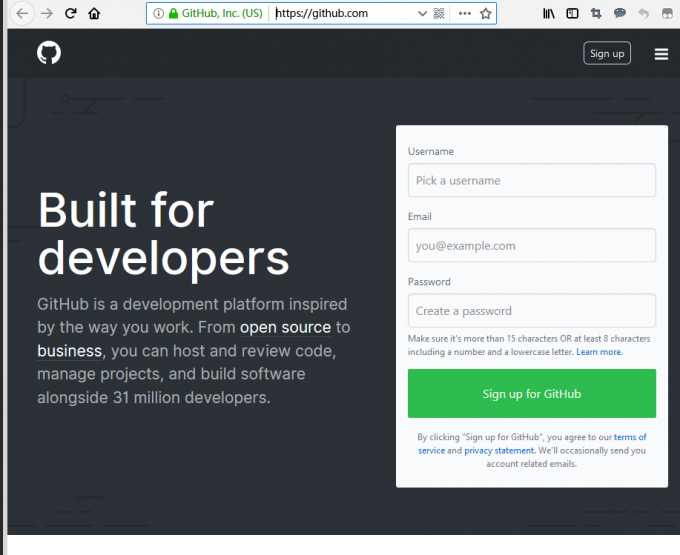Click the green padlock security icon
This screenshot has width=680, height=555.
173,13
